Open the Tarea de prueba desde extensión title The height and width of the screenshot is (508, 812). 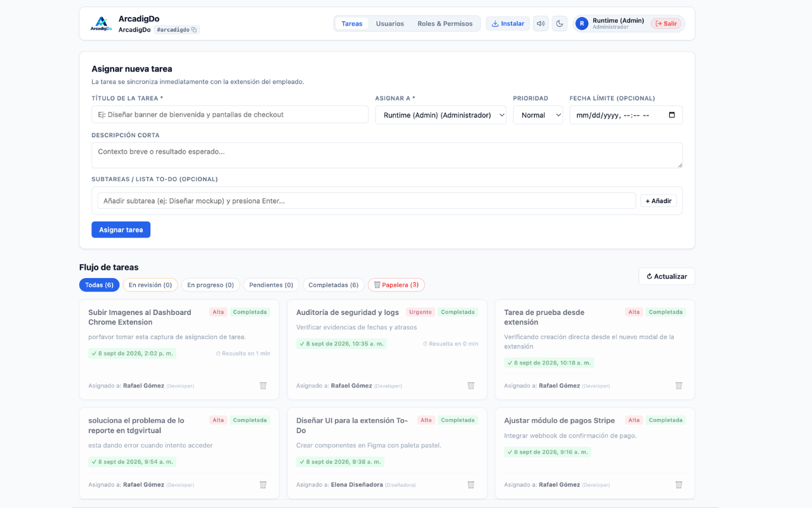(x=544, y=317)
